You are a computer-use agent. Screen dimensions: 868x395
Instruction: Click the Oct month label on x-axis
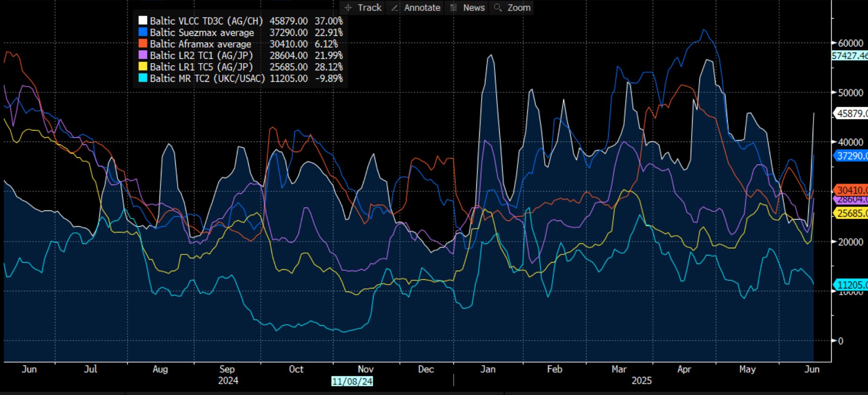296,369
